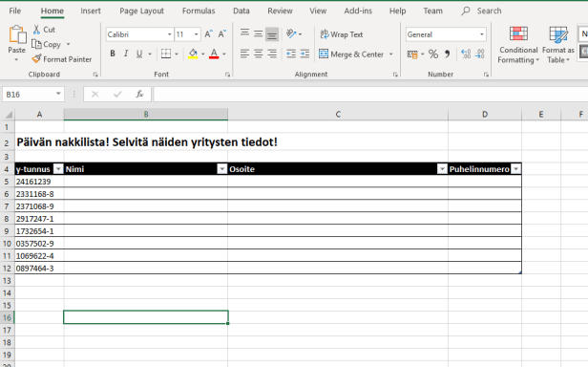Image resolution: width=588 pixels, height=367 pixels.
Task: Click the Name Box showing B16
Action: 33,95
